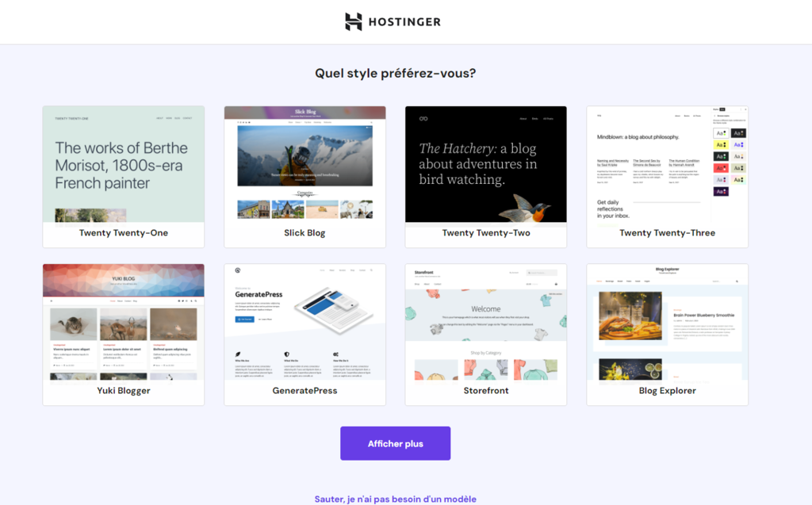
Task: Click the circular GeneratePress logo in its preview
Action: tap(237, 270)
